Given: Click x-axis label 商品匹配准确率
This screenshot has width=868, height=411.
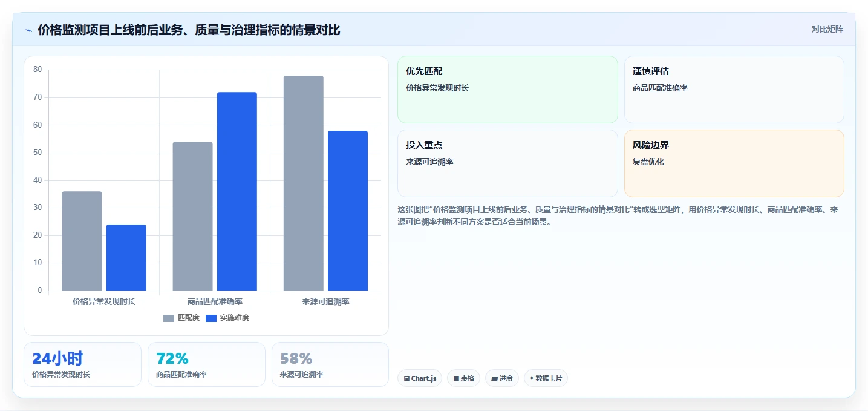Looking at the screenshot, I should click(x=215, y=301).
